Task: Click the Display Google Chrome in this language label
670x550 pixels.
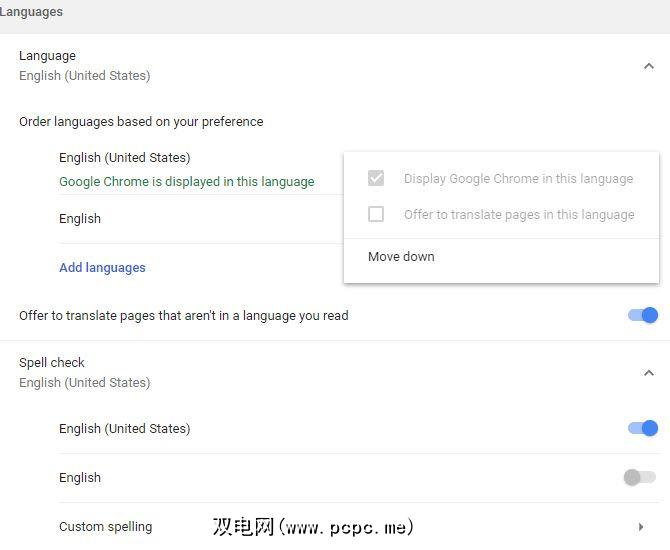Action: tap(518, 179)
